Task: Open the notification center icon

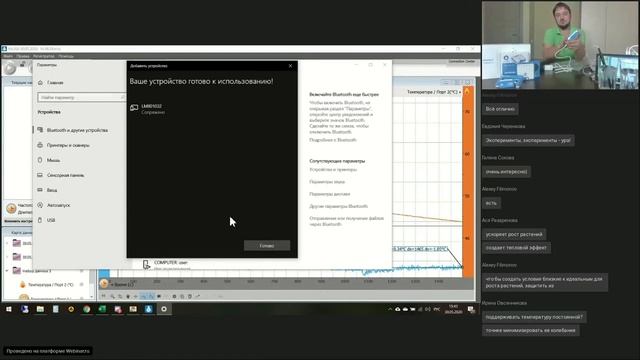Action: [471, 309]
